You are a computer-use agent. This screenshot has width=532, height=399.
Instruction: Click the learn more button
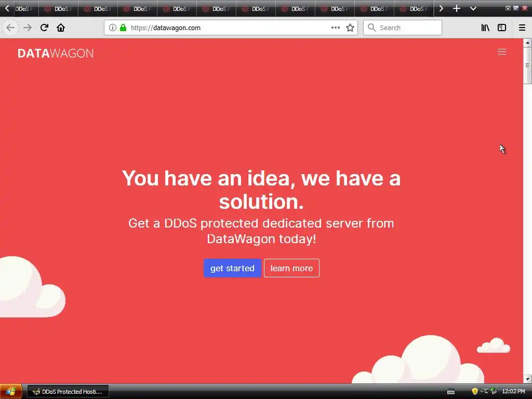click(291, 268)
